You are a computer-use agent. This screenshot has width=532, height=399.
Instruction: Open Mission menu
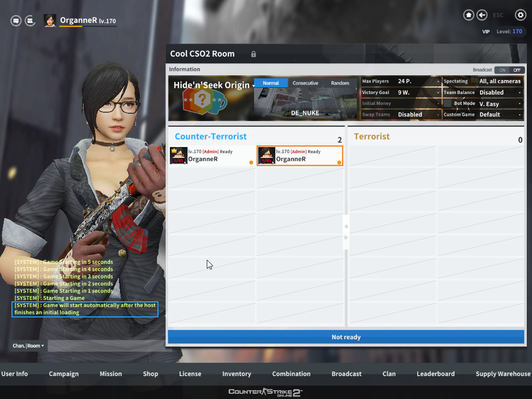(x=111, y=374)
